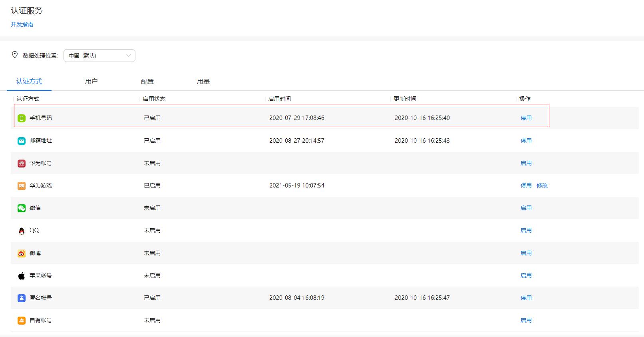Select the 微信 row label

click(35, 208)
